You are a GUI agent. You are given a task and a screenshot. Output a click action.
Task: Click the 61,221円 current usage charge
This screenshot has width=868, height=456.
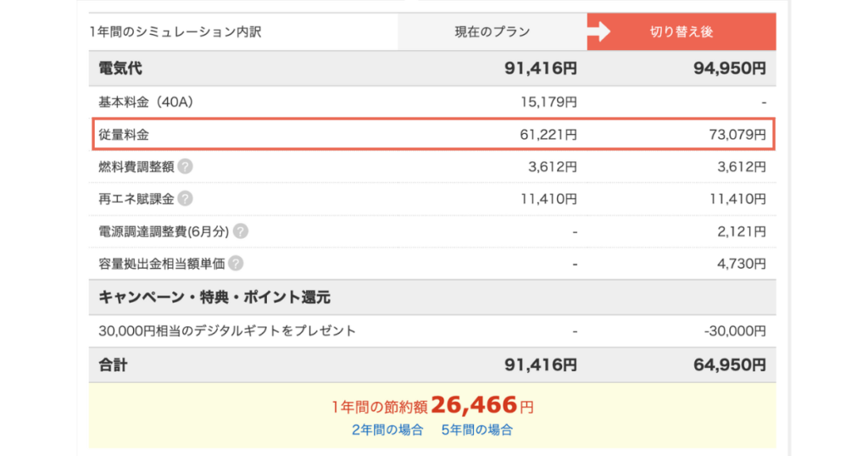[548, 135]
